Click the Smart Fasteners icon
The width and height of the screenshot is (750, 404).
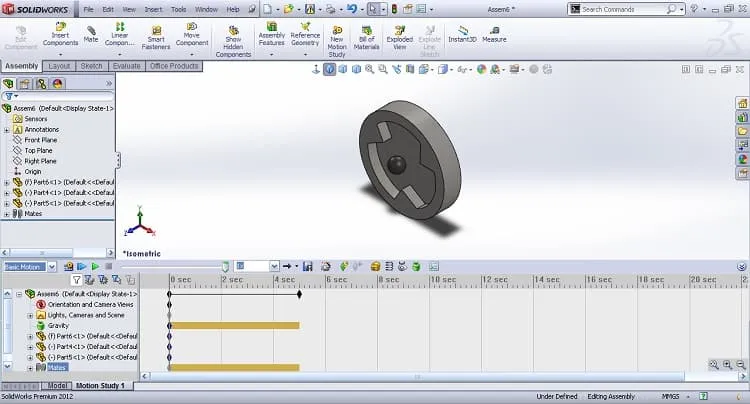point(156,37)
